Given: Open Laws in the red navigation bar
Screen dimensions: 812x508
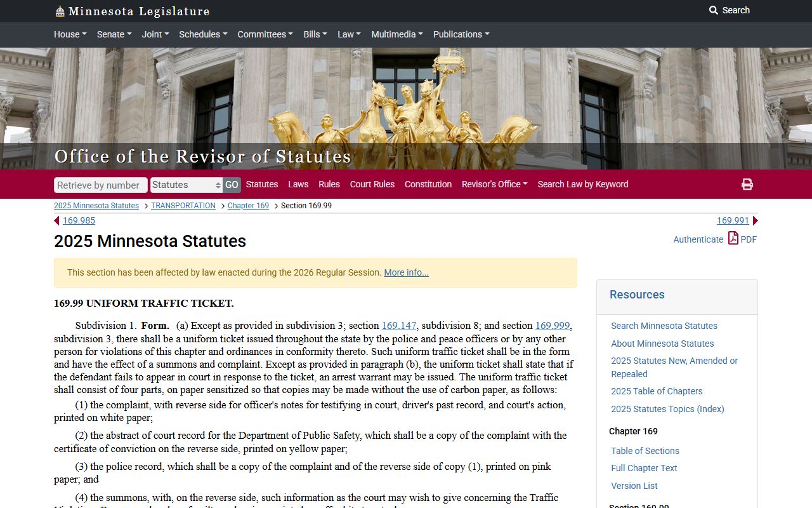Looking at the screenshot, I should tap(298, 184).
